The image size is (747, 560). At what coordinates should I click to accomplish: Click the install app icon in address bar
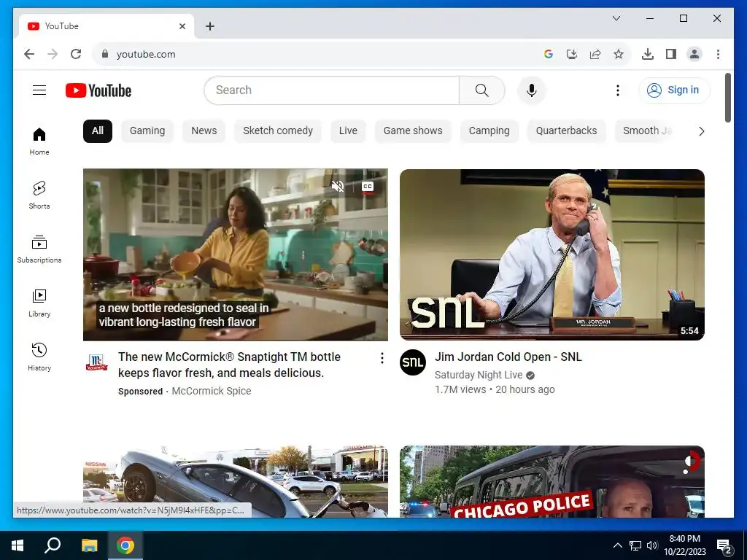[572, 54]
